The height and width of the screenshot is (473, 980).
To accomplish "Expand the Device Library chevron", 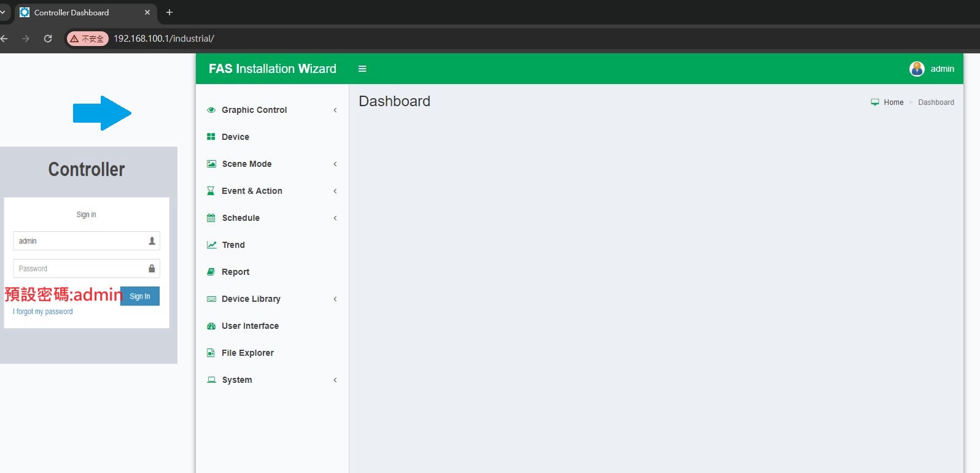I will (x=335, y=299).
